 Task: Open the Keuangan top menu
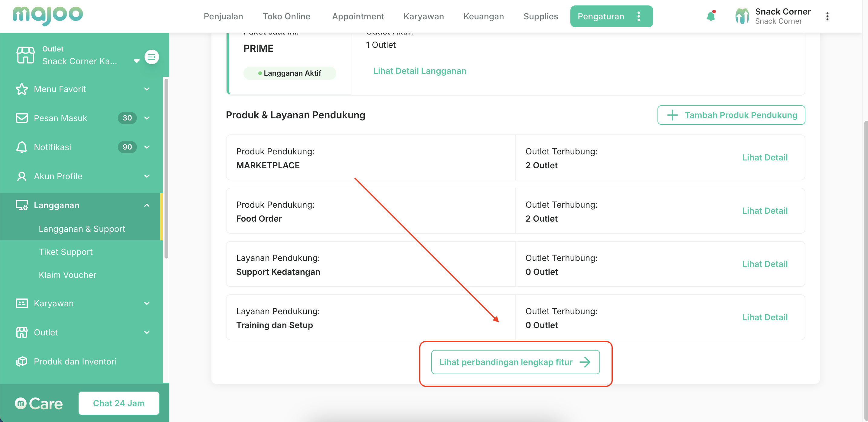[x=484, y=16]
